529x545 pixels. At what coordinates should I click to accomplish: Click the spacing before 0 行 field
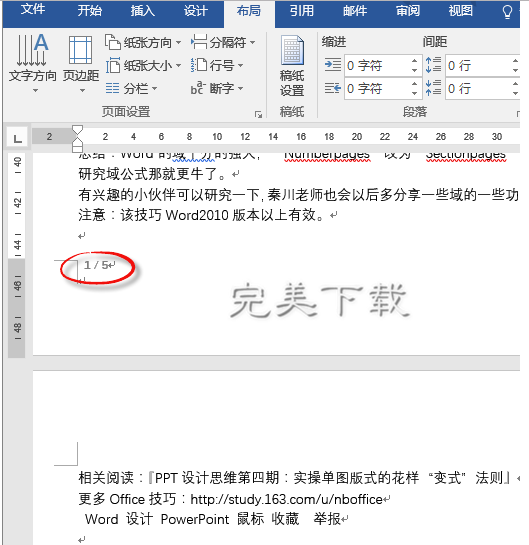478,65
